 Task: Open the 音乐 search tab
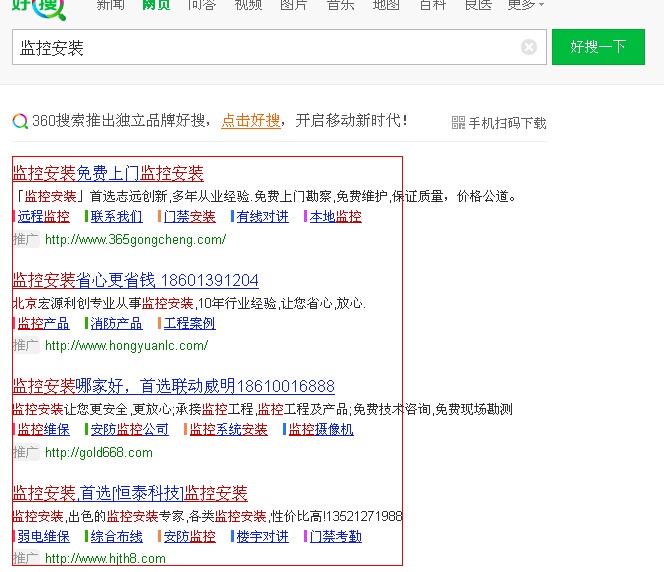tap(340, 5)
